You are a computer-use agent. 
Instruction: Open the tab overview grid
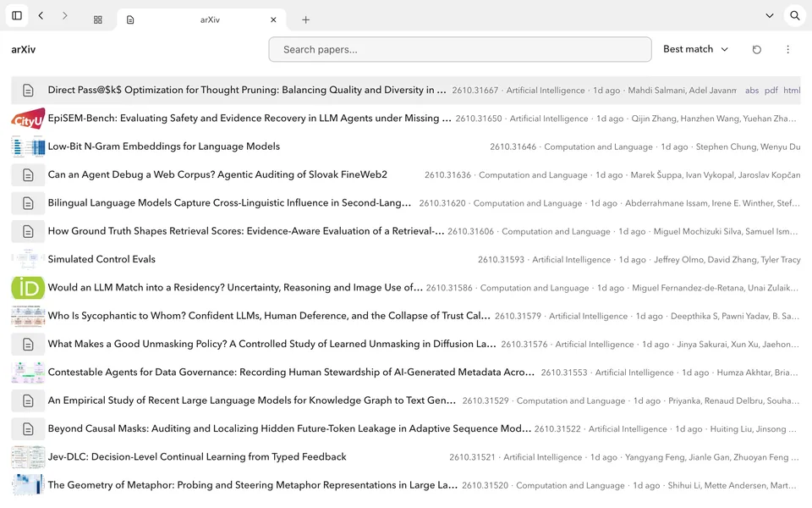pyautogui.click(x=98, y=19)
